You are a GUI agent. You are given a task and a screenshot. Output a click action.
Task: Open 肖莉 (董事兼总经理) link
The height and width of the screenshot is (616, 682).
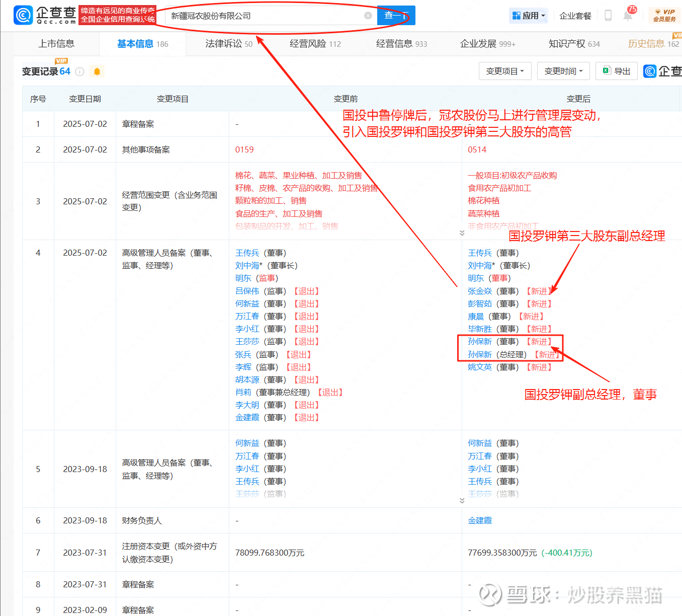(x=243, y=392)
